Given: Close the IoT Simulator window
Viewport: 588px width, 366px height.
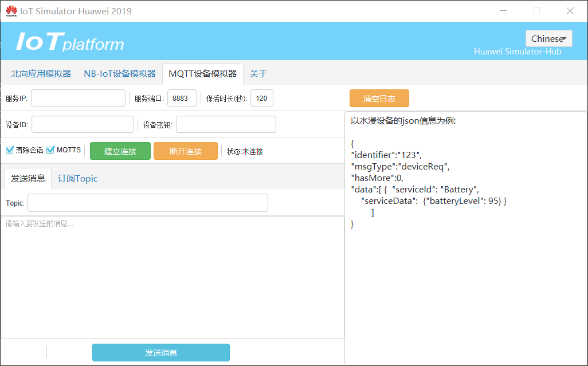Looking at the screenshot, I should tap(570, 11).
